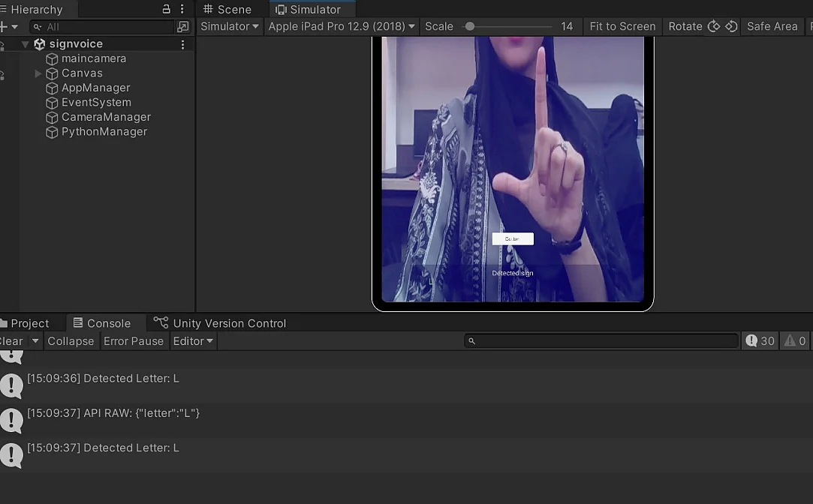Viewport: 813px width, 504px height.
Task: Toggle Error Pause in the Console
Action: [134, 340]
